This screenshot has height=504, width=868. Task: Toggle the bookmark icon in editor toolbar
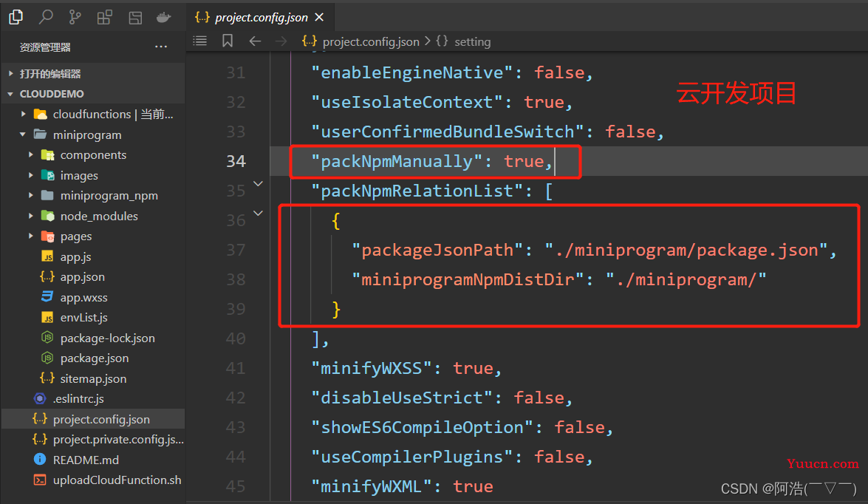click(x=228, y=41)
